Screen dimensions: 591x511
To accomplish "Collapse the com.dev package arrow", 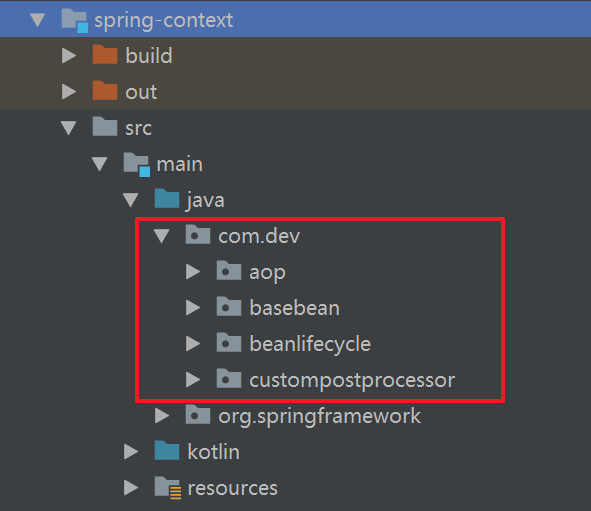I will (x=162, y=236).
